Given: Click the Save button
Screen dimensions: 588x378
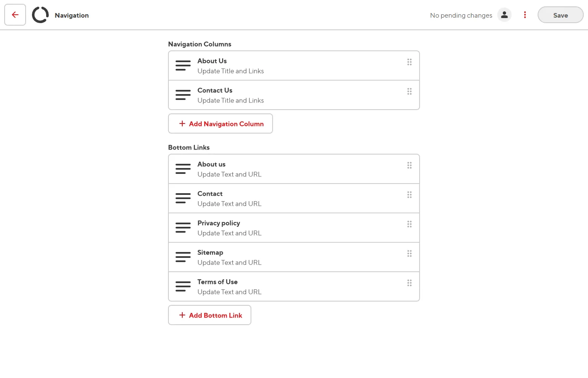Looking at the screenshot, I should tap(560, 15).
